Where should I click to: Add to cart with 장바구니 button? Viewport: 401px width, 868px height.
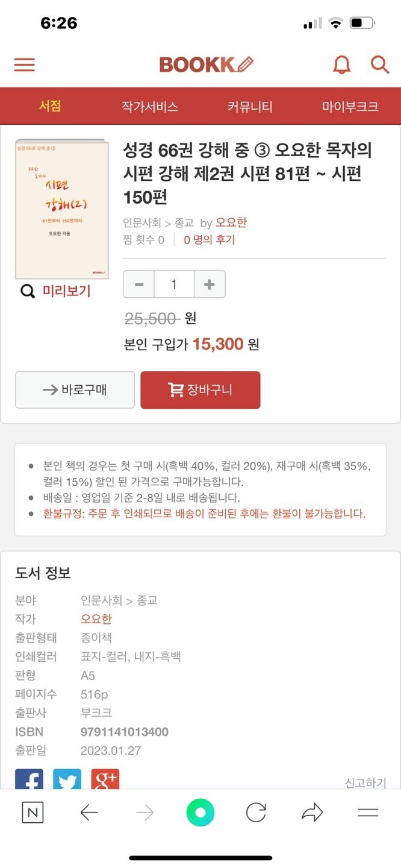coord(200,390)
